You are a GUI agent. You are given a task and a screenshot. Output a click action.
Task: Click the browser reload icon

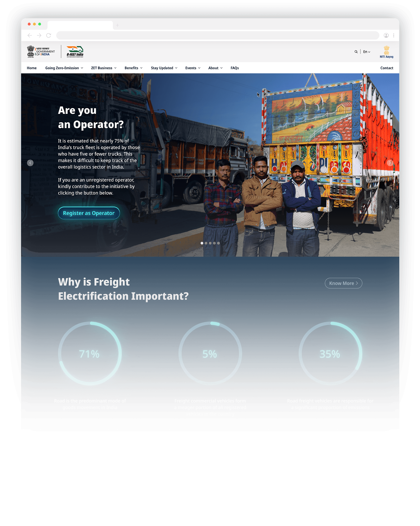point(49,35)
